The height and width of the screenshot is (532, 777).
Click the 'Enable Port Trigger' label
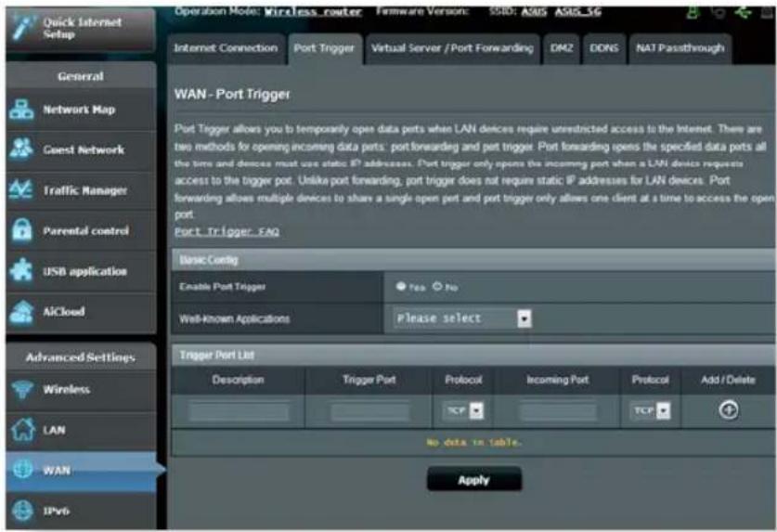click(x=222, y=287)
